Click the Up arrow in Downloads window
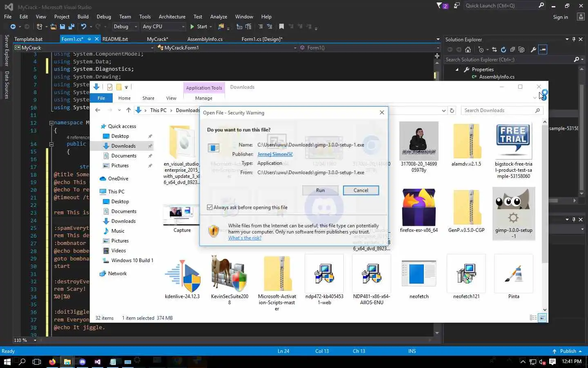Viewport: 588px width, 368px height. (x=129, y=110)
